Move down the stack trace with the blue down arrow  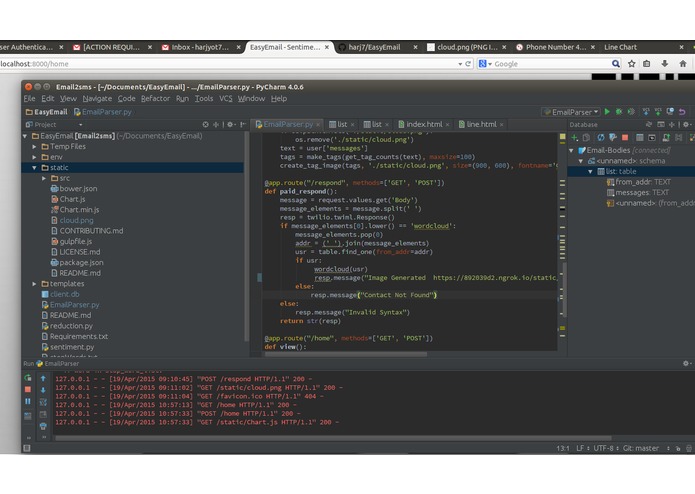tap(43, 390)
